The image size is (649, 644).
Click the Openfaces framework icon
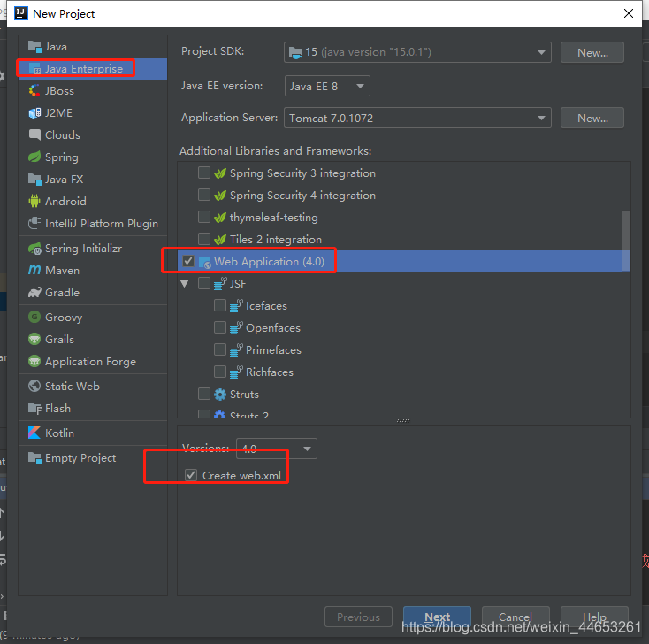pos(236,327)
